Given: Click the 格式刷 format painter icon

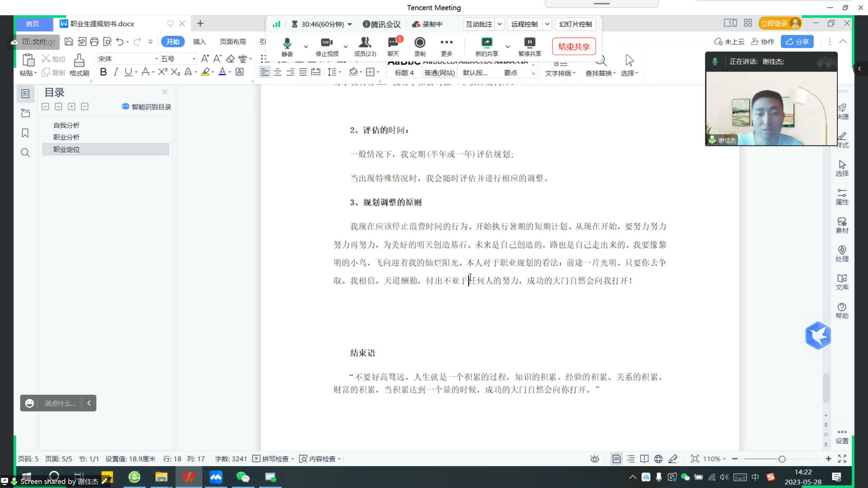Looking at the screenshot, I should (x=79, y=61).
